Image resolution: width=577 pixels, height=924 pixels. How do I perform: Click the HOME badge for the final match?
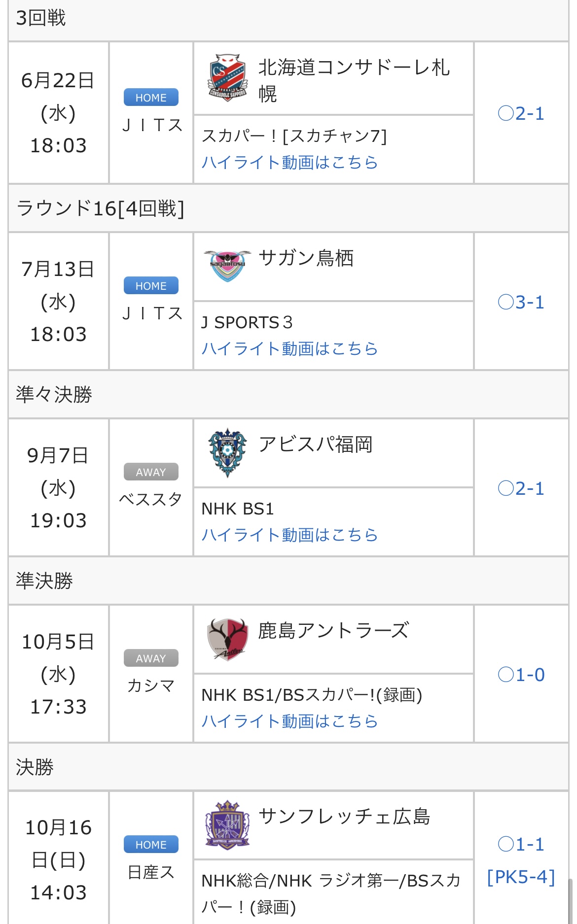point(151,845)
